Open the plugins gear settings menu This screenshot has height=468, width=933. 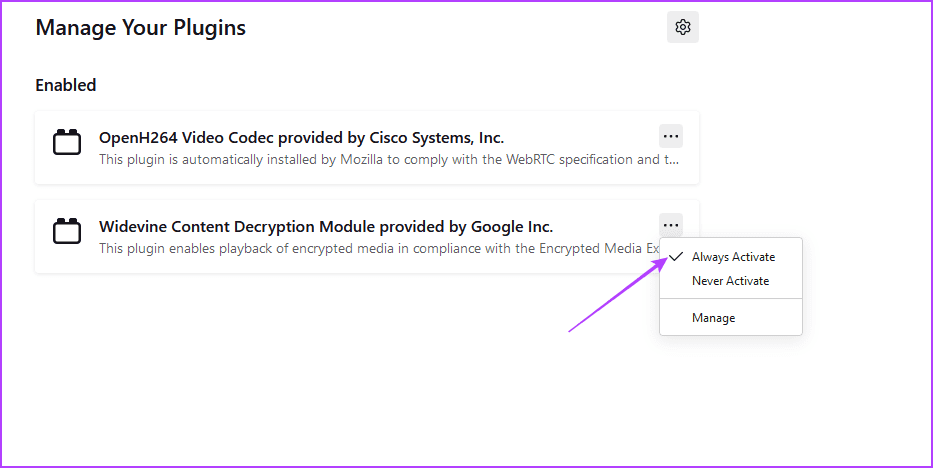pyautogui.click(x=683, y=27)
